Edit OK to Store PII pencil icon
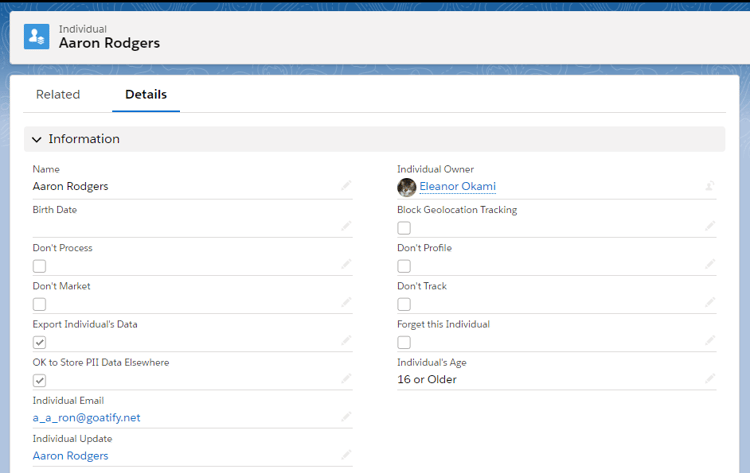The width and height of the screenshot is (750, 473). click(x=346, y=379)
